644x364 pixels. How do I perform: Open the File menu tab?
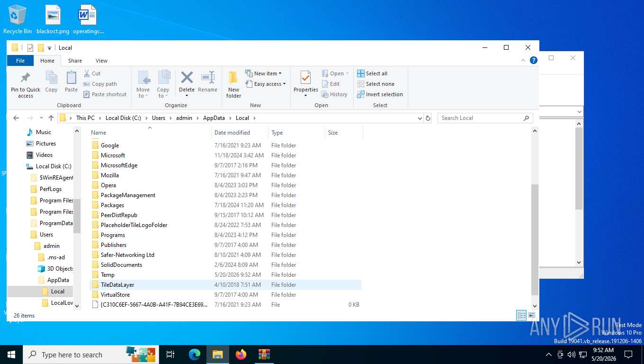20,61
